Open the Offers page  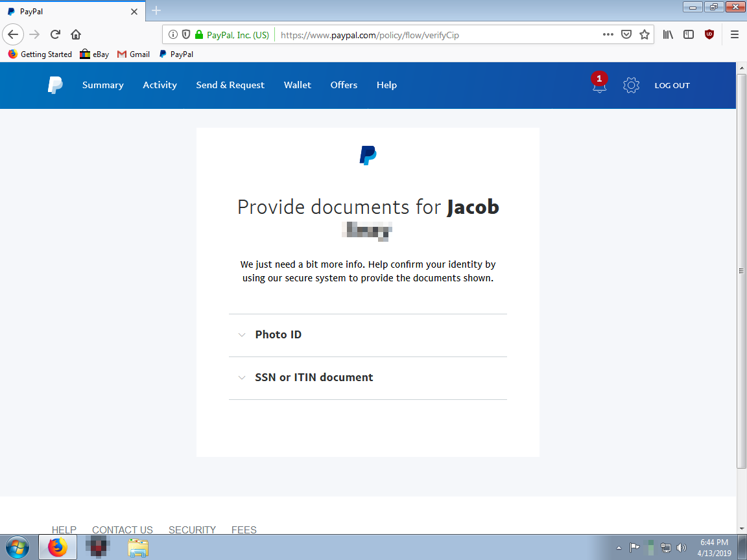point(344,86)
